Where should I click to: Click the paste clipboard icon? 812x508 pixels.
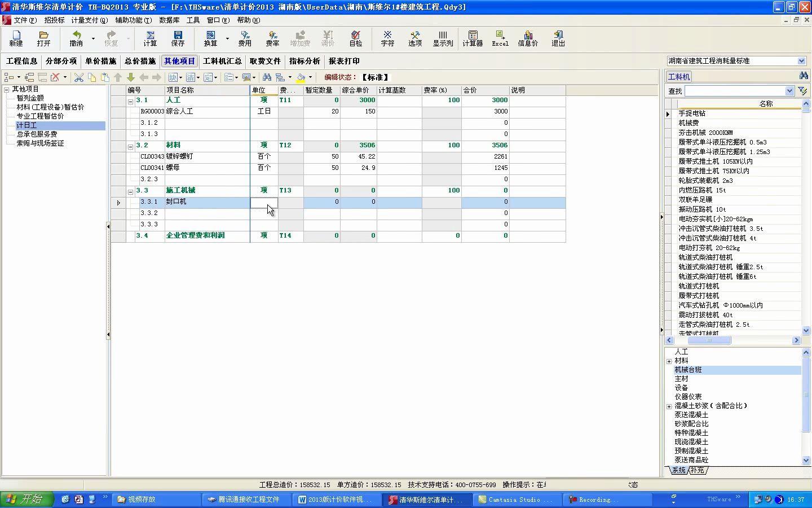click(x=105, y=77)
